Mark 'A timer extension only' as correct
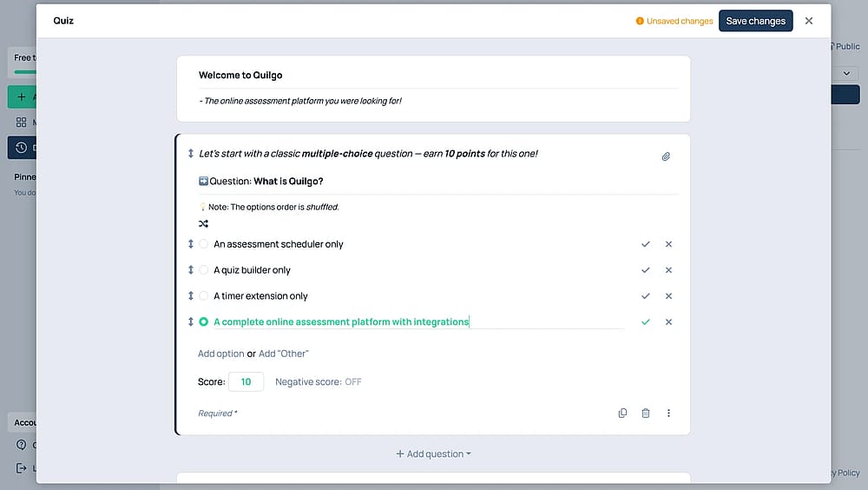Viewport: 868px width, 490px height. pyautogui.click(x=646, y=296)
